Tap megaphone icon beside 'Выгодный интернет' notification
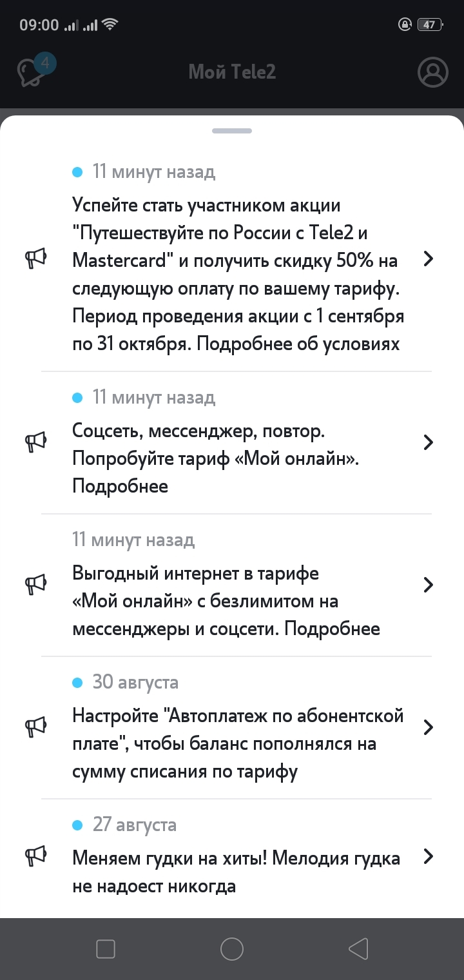 pos(35,585)
